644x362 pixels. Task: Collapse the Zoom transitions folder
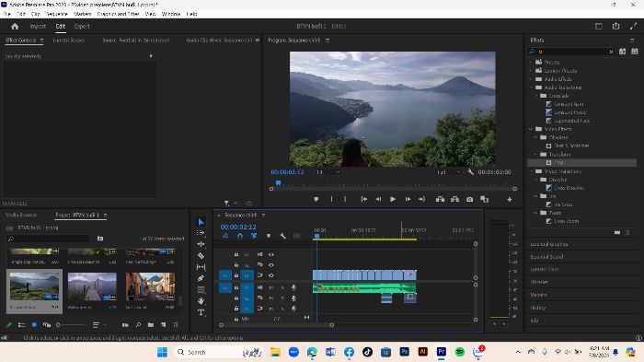point(535,213)
